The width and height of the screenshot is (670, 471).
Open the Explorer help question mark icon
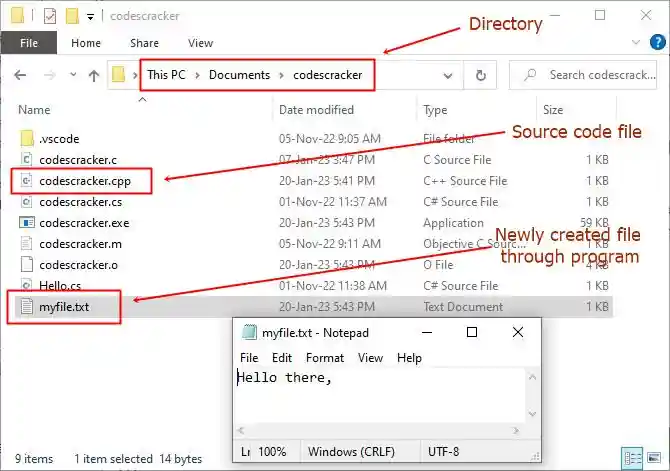pyautogui.click(x=657, y=42)
